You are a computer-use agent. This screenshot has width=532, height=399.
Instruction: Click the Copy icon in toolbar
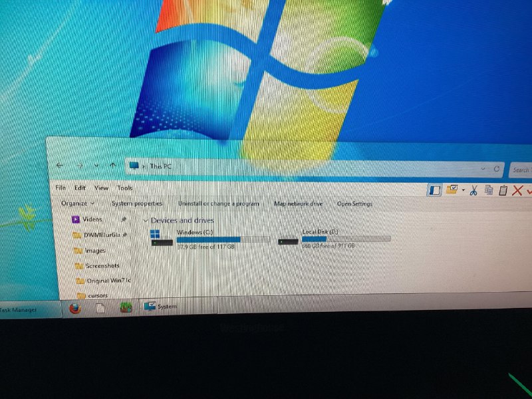tap(489, 190)
